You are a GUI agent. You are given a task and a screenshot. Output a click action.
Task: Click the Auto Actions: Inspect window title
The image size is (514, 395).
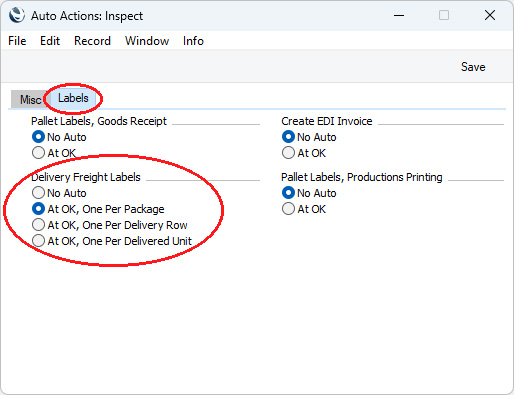click(x=87, y=16)
